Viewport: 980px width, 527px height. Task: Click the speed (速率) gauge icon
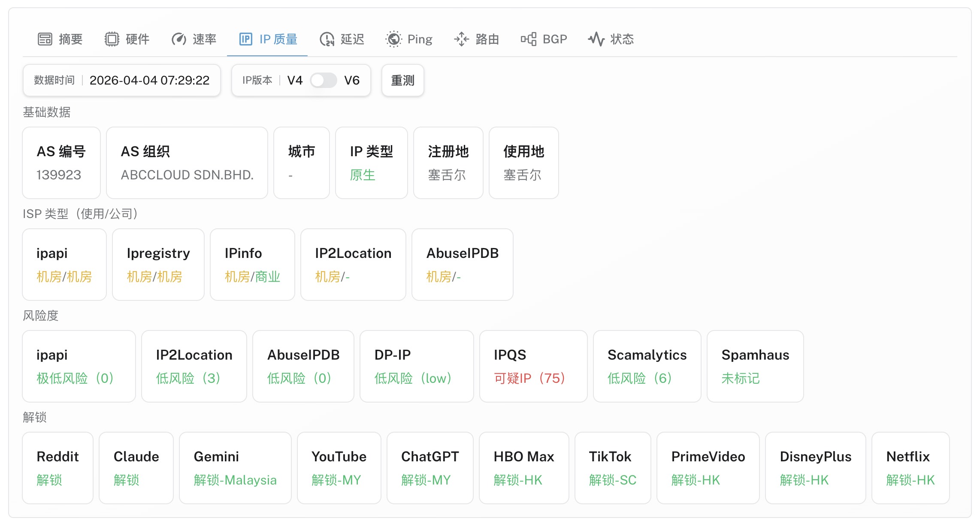click(178, 39)
